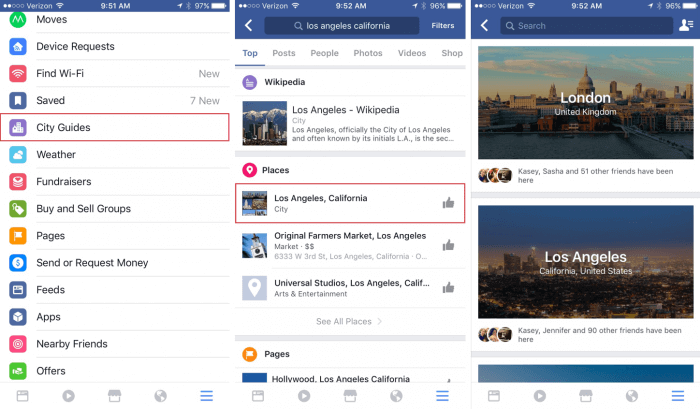This screenshot has height=409, width=700.
Task: Switch to the Videos search tab
Action: 412,53
